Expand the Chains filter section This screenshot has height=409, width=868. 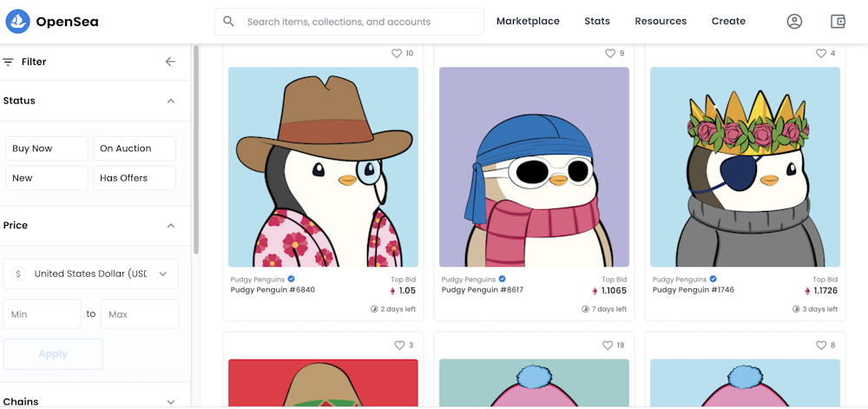171,401
